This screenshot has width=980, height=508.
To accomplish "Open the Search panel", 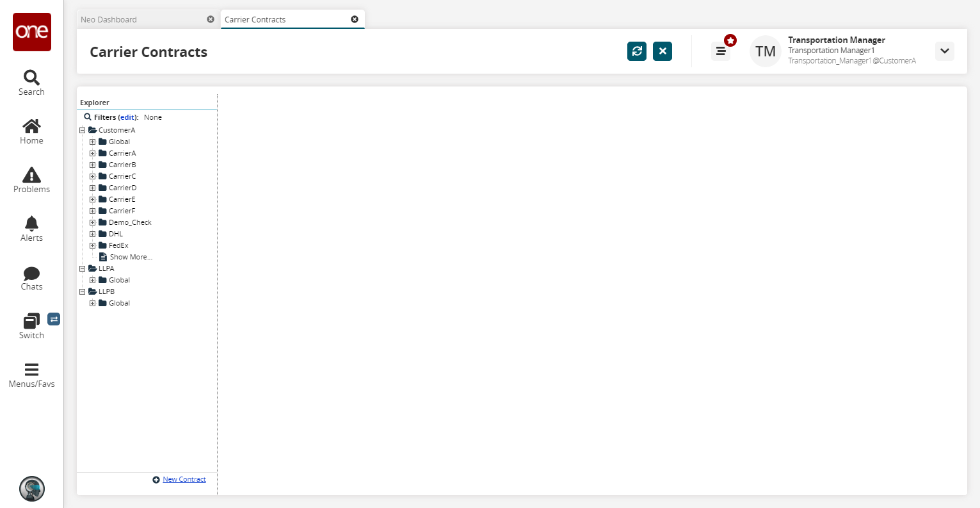I will pyautogui.click(x=31, y=83).
